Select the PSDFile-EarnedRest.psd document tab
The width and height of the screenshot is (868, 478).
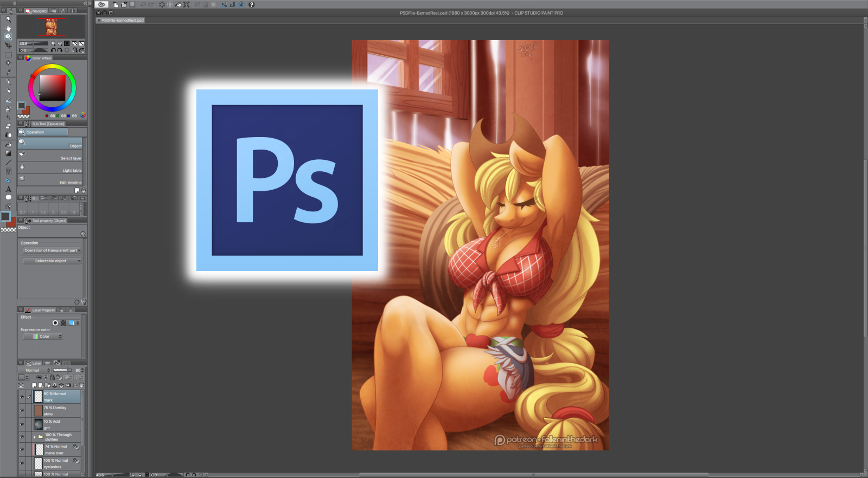120,21
